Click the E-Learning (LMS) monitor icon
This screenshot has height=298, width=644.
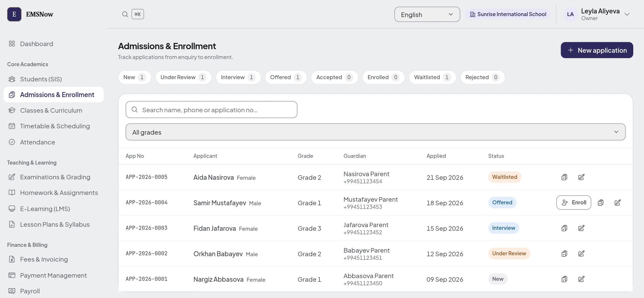click(x=12, y=208)
